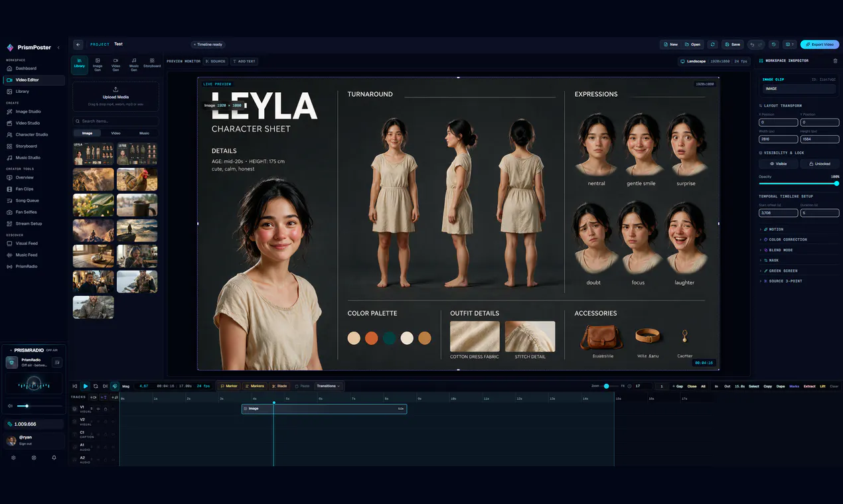843x504 pixels.
Task: Jump to timeline start with skip-back icon
Action: (75, 386)
